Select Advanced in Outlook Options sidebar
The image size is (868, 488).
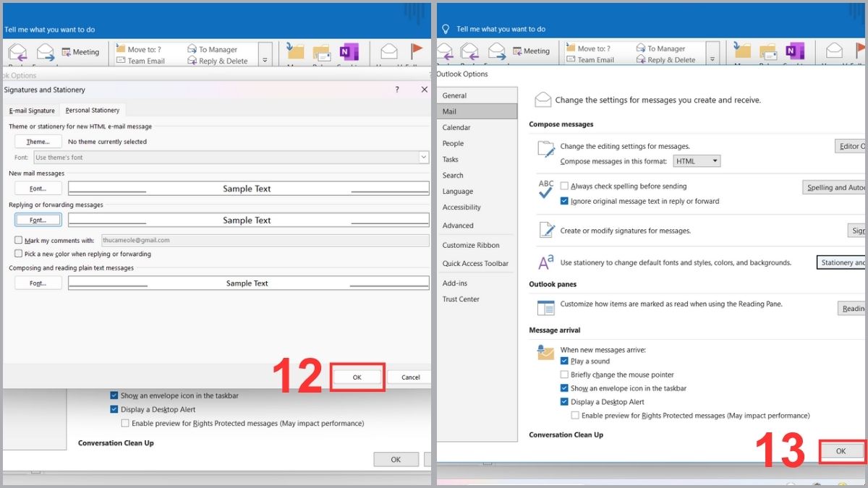pos(458,226)
